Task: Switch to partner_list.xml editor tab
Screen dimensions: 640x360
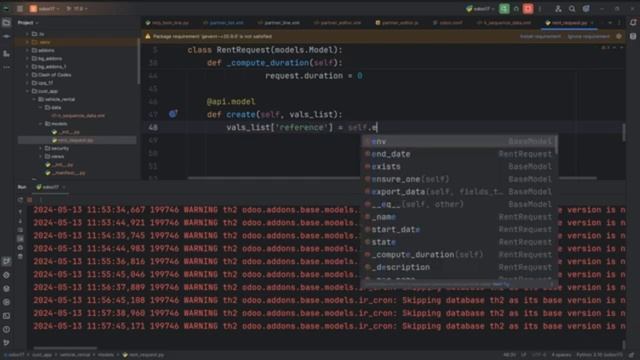Action: [x=223, y=23]
